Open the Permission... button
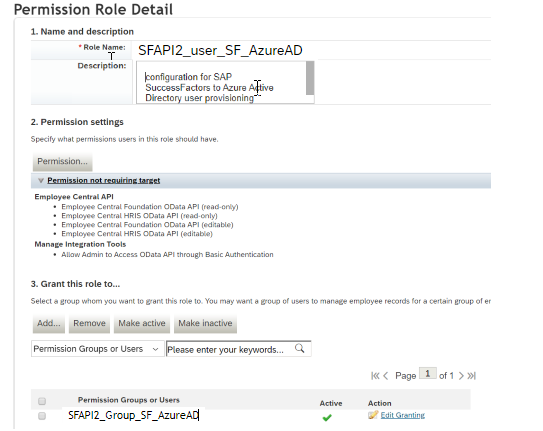 63,162
